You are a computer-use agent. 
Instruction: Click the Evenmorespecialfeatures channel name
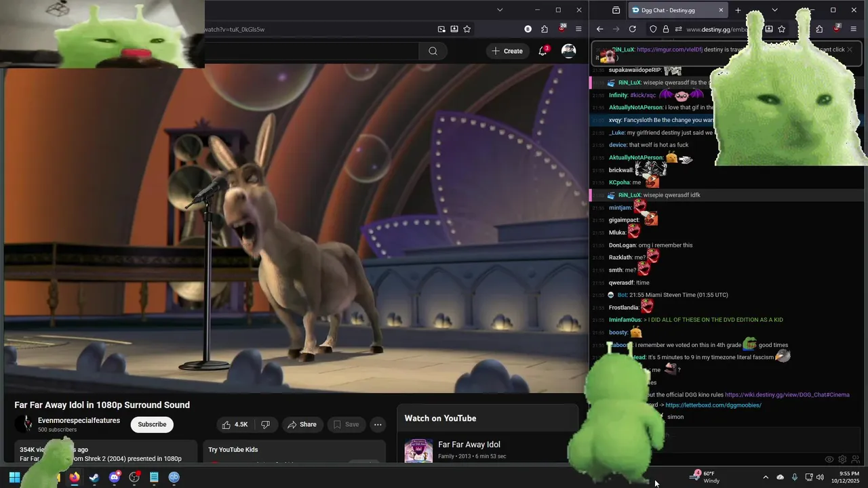79,420
